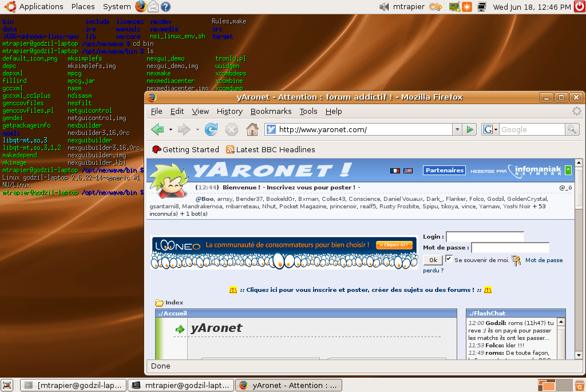This screenshot has width=586, height=392.
Task: Reload the current page
Action: coord(211,129)
